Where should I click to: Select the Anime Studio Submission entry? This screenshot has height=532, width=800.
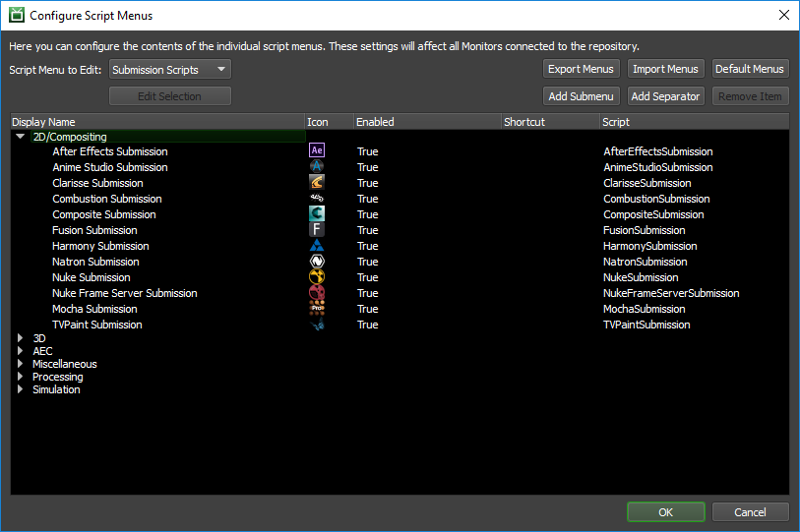point(110,167)
